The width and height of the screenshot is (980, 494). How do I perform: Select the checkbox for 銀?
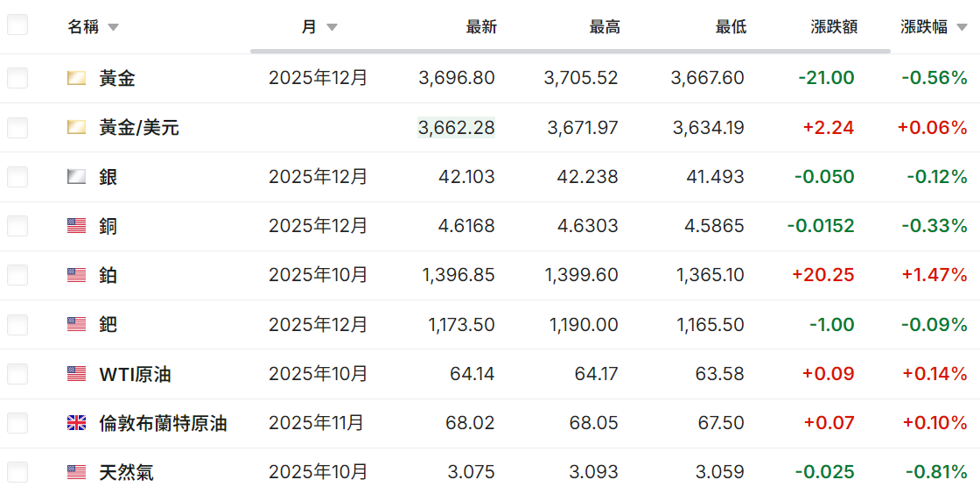click(x=17, y=177)
